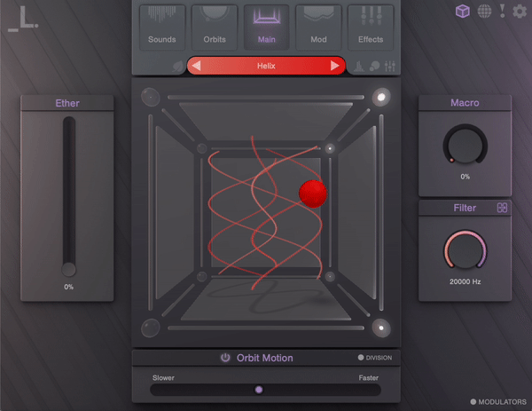Click the bottom-right glowing cube corner sphere
This screenshot has height=411, width=532.
[381, 328]
